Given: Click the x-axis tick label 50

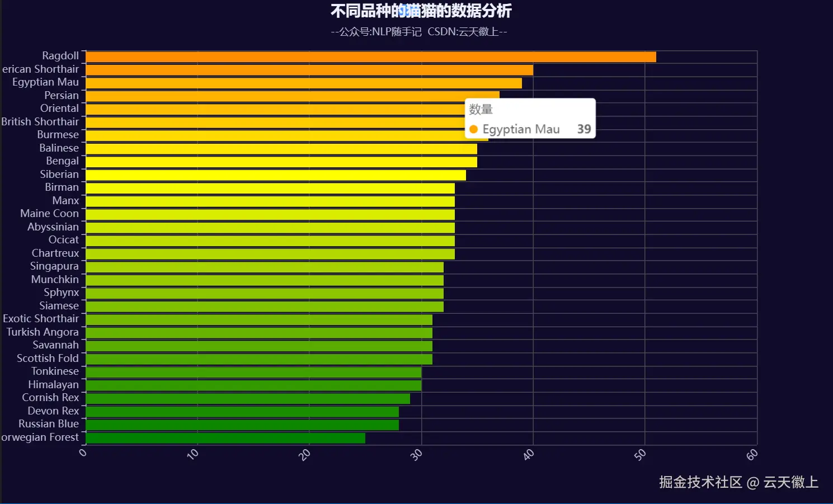Looking at the screenshot, I should [641, 454].
